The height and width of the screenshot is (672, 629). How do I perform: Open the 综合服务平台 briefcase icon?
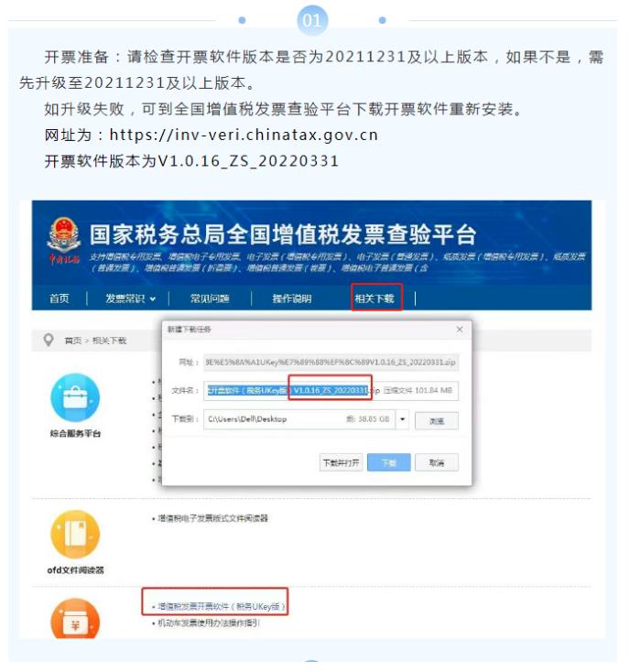[x=75, y=398]
